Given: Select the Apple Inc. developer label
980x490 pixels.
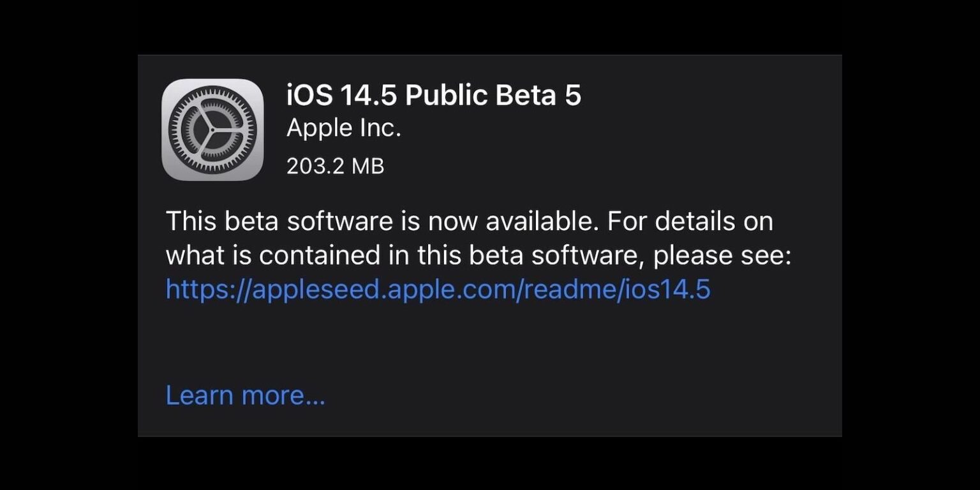Looking at the screenshot, I should pos(343,128).
